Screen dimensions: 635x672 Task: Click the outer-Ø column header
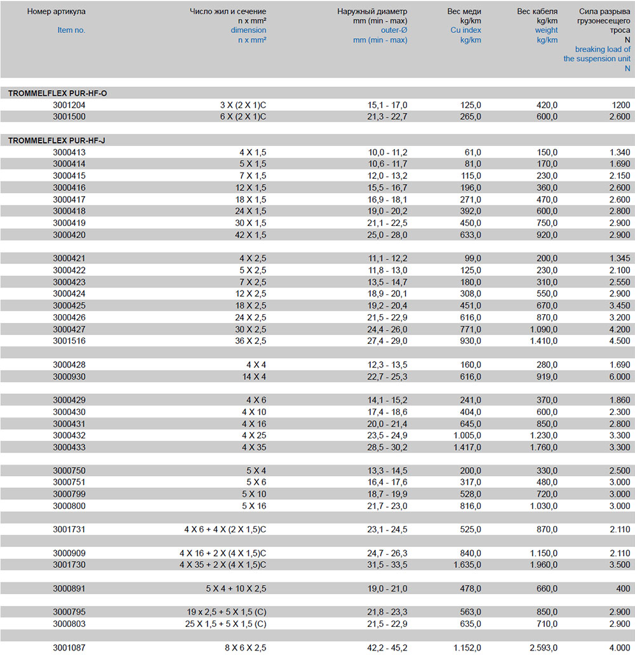(394, 30)
